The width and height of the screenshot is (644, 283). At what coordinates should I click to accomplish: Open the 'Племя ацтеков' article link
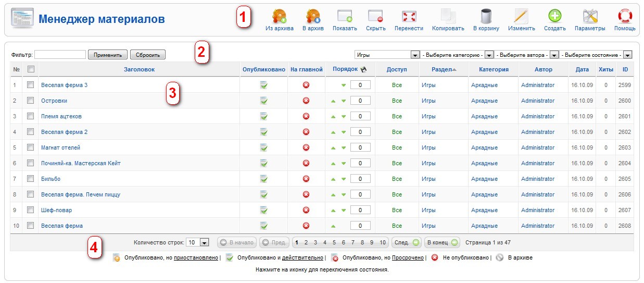pos(61,116)
